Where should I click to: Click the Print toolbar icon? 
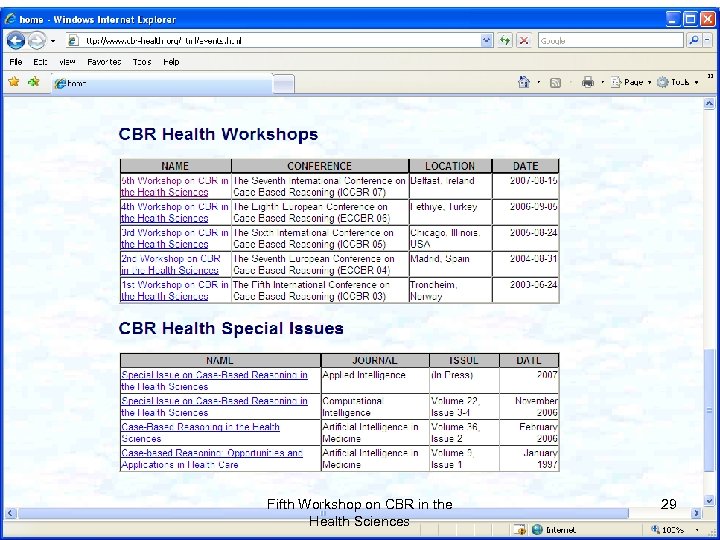pyautogui.click(x=588, y=83)
